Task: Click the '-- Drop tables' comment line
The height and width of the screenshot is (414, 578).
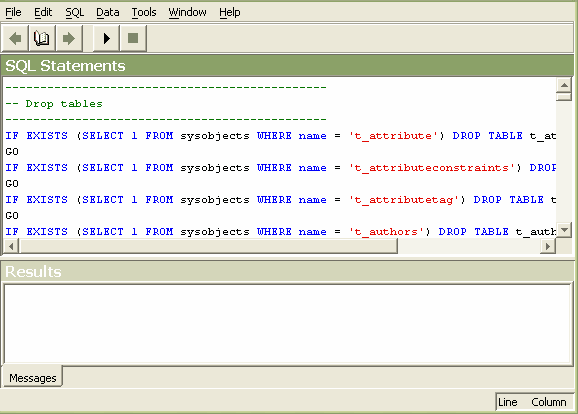Action: tap(54, 104)
